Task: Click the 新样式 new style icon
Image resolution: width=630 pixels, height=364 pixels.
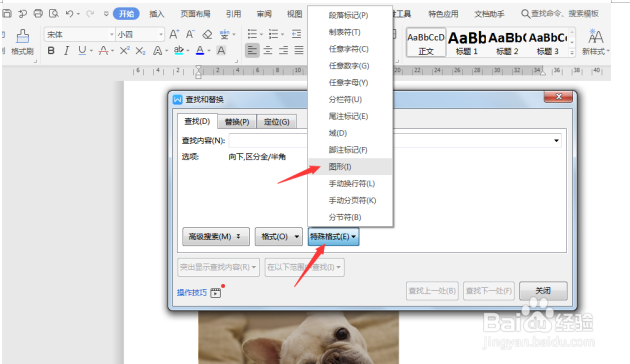Action: coord(595,42)
